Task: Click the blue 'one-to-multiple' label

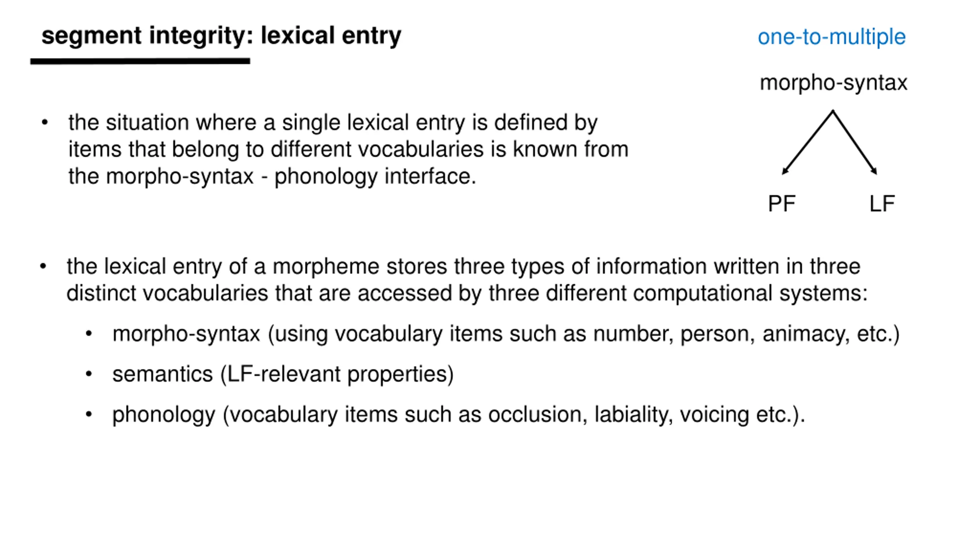Action: click(x=831, y=37)
